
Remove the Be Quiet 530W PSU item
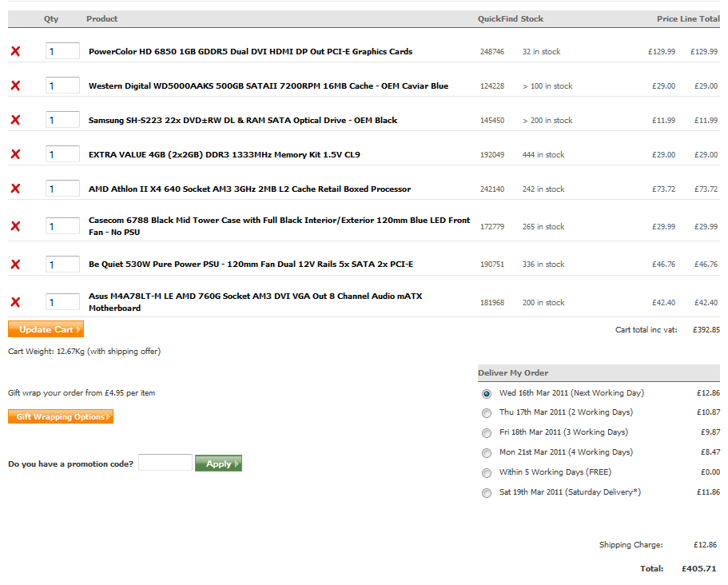click(15, 264)
